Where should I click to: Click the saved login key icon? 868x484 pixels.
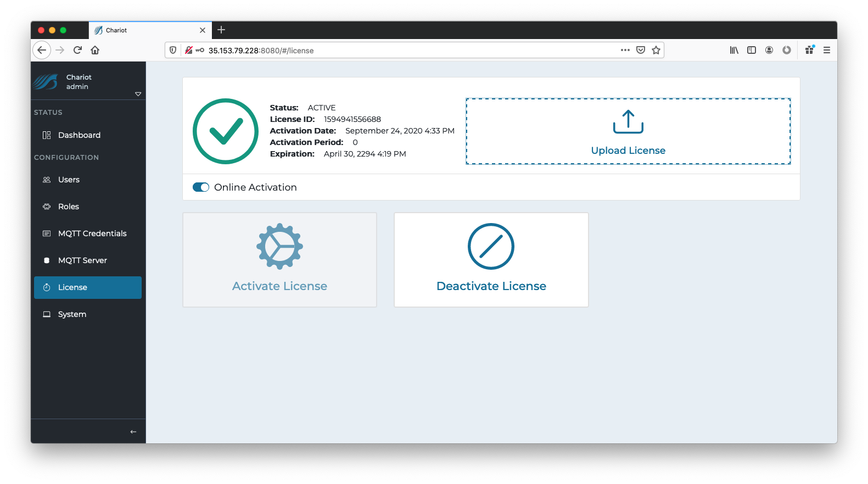[200, 50]
